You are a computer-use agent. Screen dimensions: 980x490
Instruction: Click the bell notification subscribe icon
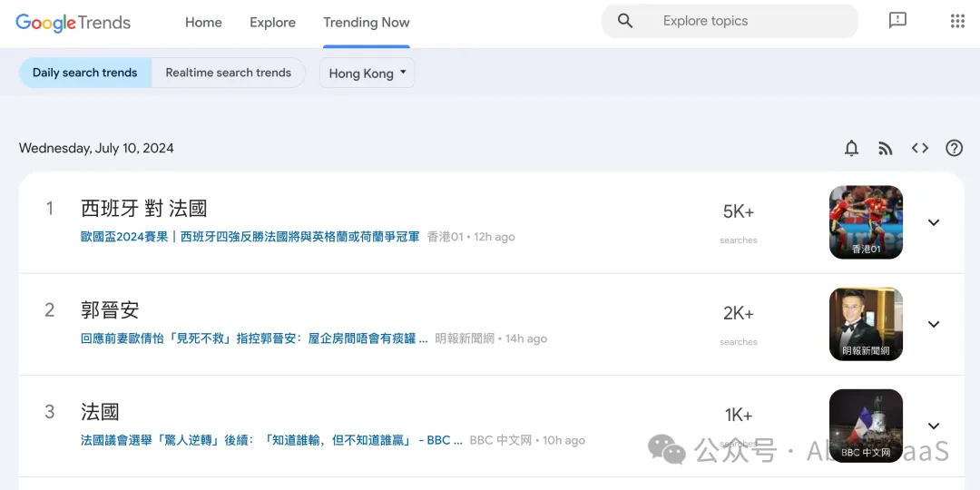pos(851,148)
